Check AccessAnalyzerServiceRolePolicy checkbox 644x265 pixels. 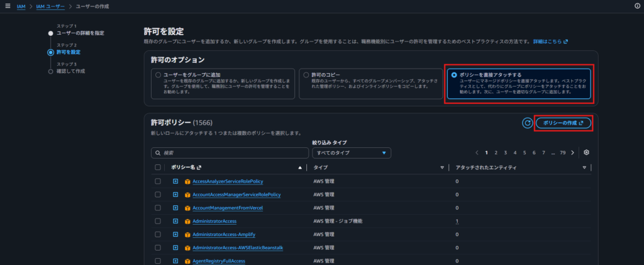click(x=158, y=181)
